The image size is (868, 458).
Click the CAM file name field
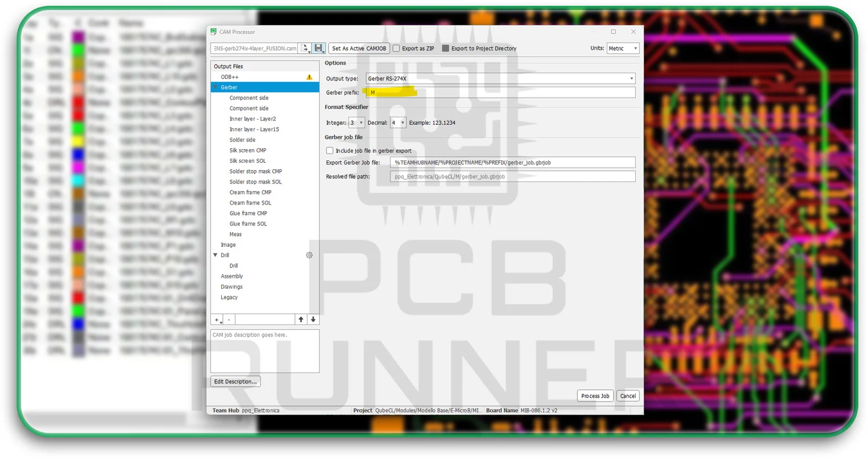click(254, 48)
